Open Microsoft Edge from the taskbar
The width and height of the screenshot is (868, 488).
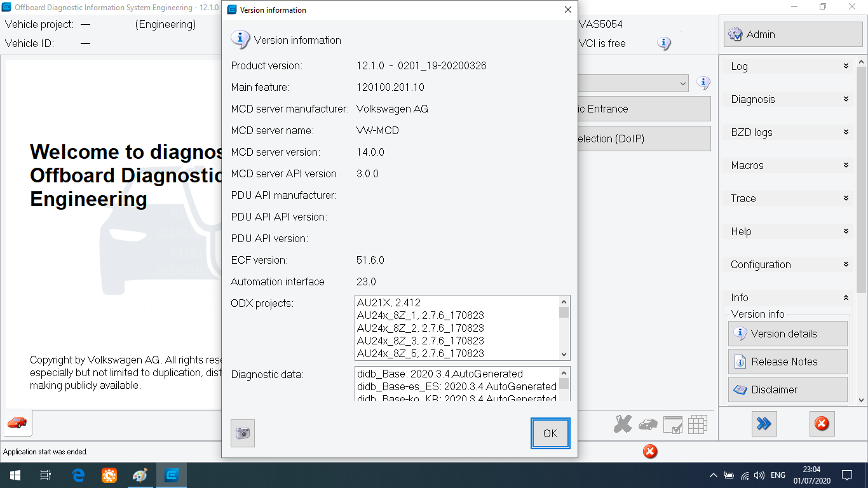point(79,475)
